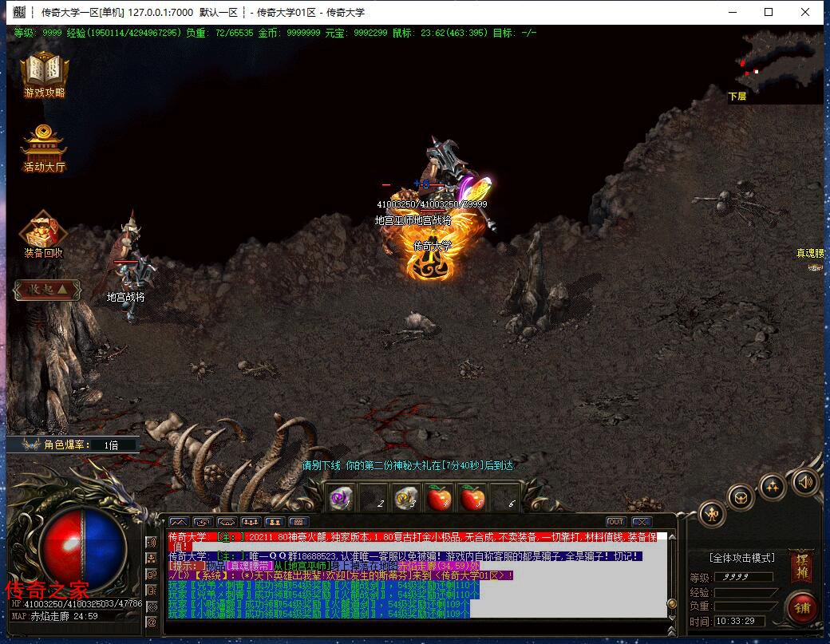Toggle game sound with speaker icon

pos(805,481)
